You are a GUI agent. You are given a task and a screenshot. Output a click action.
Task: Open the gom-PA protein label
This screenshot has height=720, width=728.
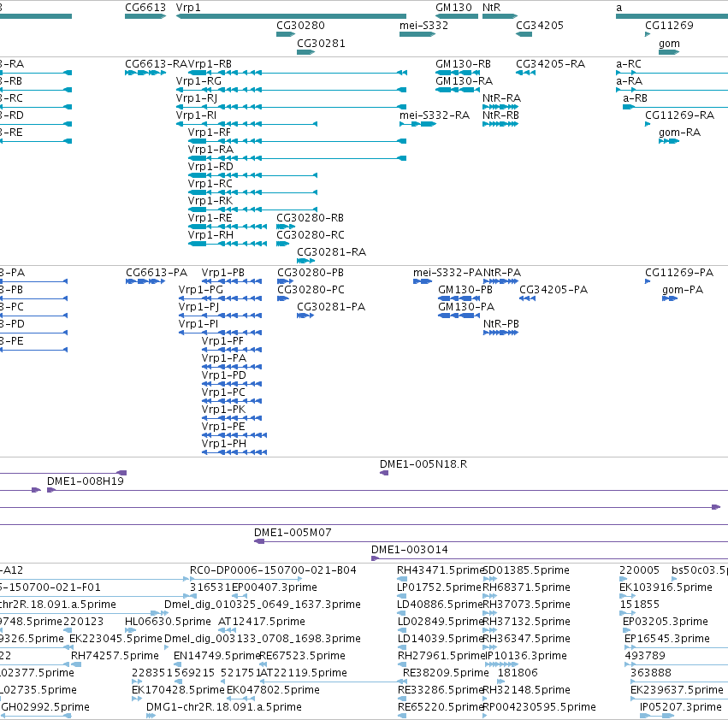[x=683, y=290]
